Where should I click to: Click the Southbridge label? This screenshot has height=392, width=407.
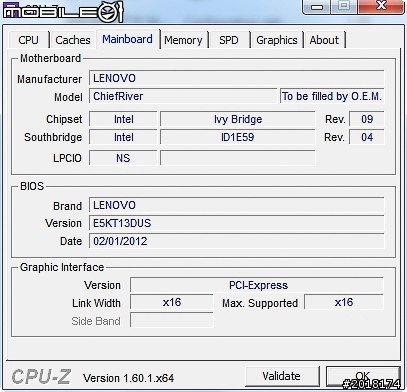(x=53, y=137)
